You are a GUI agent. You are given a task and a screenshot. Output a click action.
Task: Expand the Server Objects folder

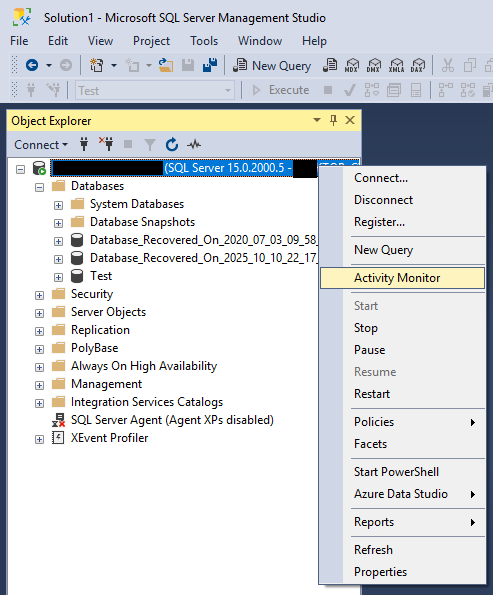point(39,313)
